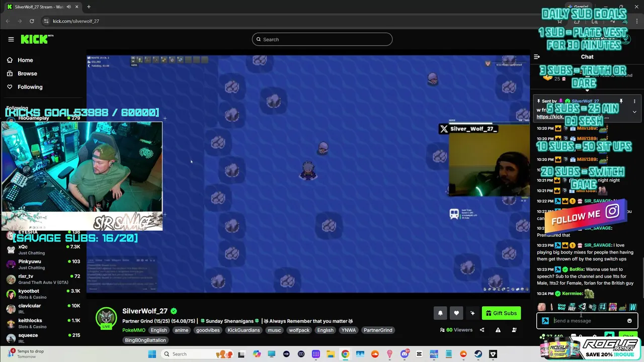Open emoji picker in chat input
644x362 pixels.
(x=629, y=321)
